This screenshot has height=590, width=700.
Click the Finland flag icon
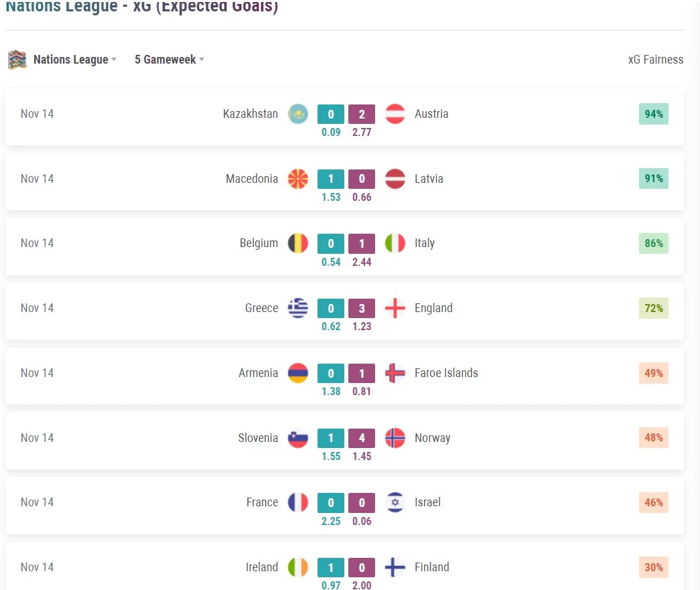395,567
